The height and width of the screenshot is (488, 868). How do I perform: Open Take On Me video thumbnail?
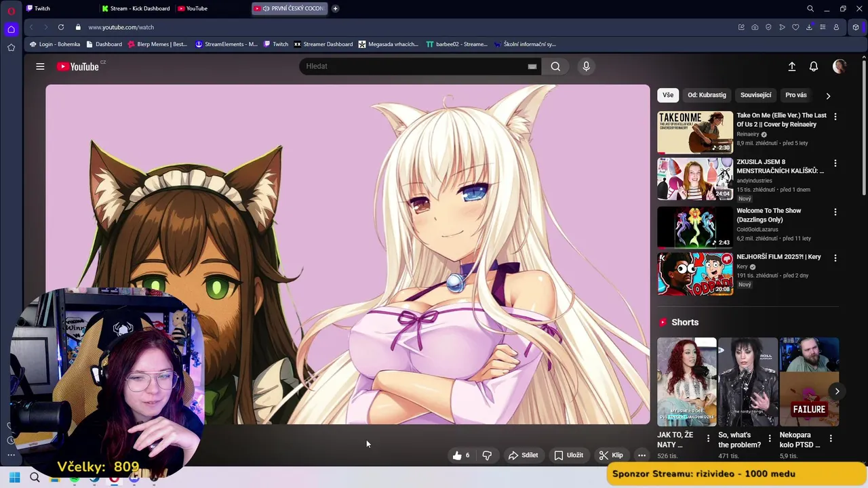[695, 132]
